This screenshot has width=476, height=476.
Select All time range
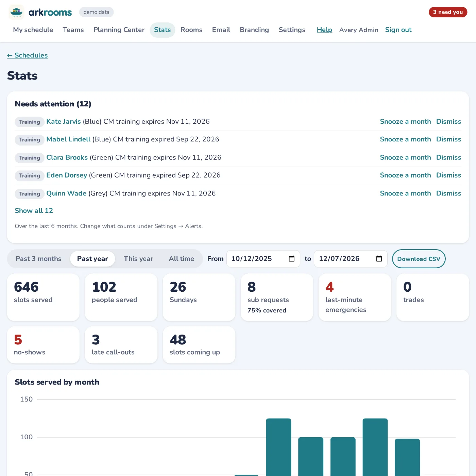181,259
